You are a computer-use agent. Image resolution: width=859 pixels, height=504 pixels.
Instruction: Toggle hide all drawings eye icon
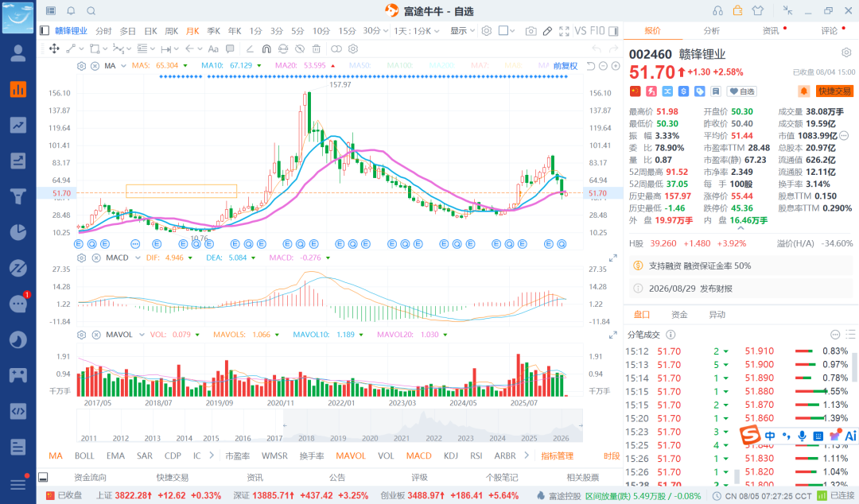[x=299, y=48]
